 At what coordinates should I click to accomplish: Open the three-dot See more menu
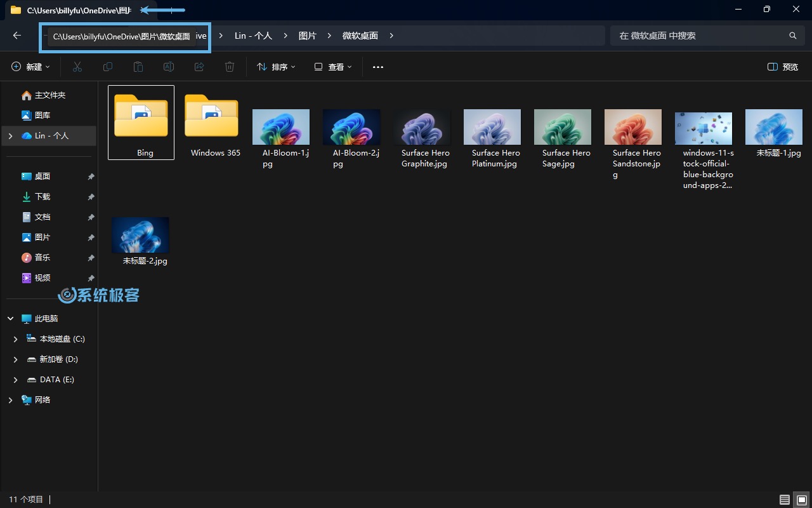[378, 67]
